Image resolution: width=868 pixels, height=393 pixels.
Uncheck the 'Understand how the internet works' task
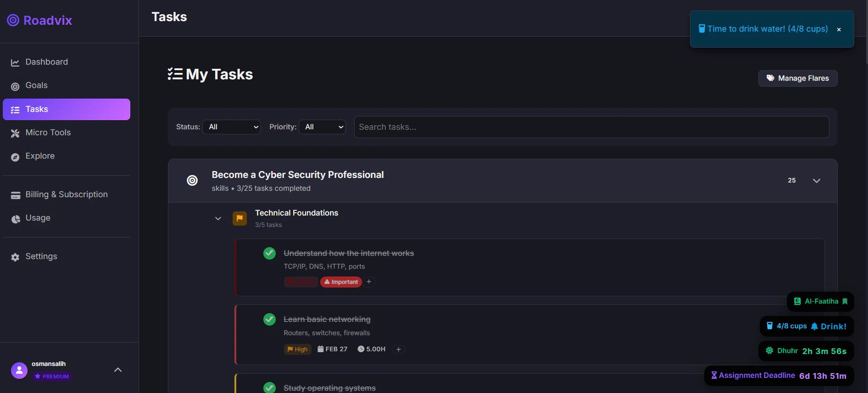(x=269, y=253)
